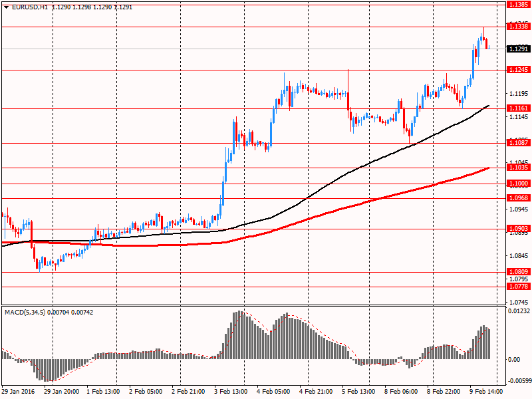Viewport: 532px width, 399px height.
Task: Click the 2 Feb 05:00 time axis label
Action: 146,391
